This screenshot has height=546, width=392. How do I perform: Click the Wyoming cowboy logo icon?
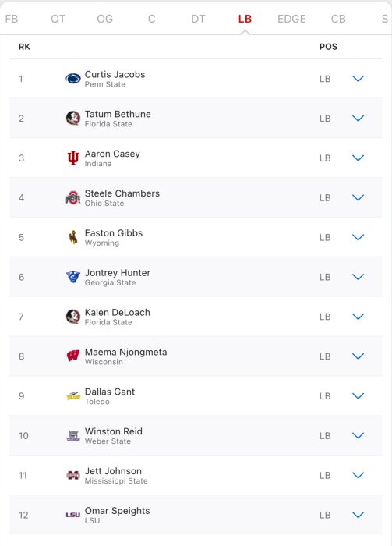coord(73,237)
